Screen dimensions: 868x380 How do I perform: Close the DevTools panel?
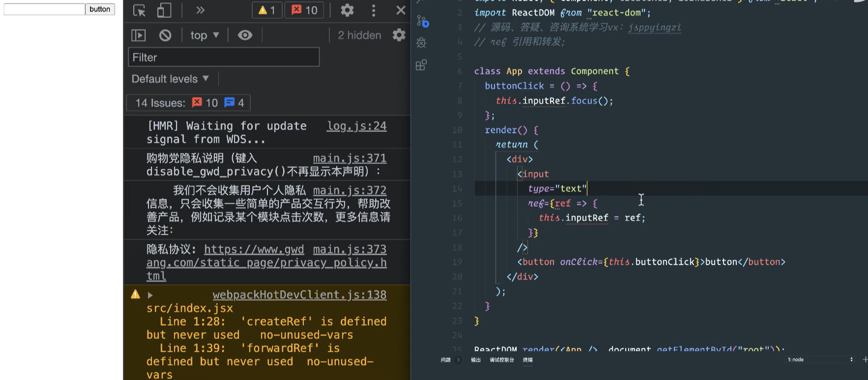click(401, 10)
